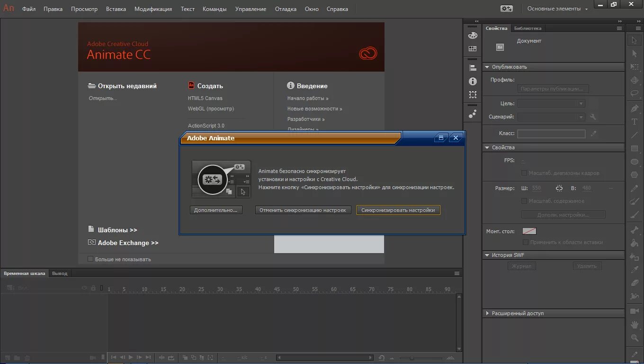The width and height of the screenshot is (644, 364).
Task: Click the Loop playback icon in timeline
Action: tap(171, 357)
